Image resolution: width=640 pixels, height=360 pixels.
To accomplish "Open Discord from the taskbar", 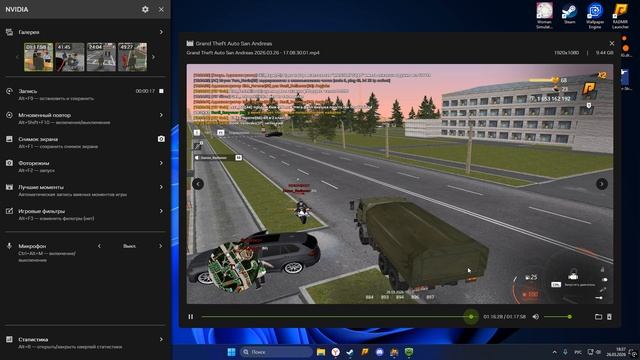I will coord(380,352).
